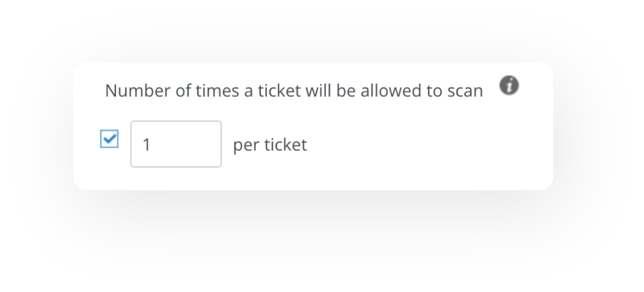The height and width of the screenshot is (292, 644).
Task: View details via the info icon
Action: point(509,86)
